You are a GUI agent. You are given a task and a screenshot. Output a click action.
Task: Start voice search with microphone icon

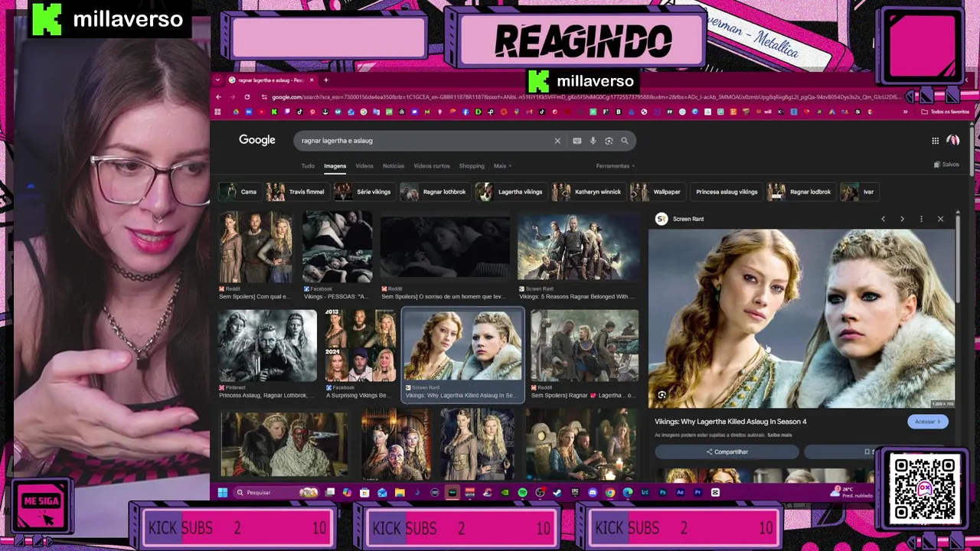click(x=593, y=141)
